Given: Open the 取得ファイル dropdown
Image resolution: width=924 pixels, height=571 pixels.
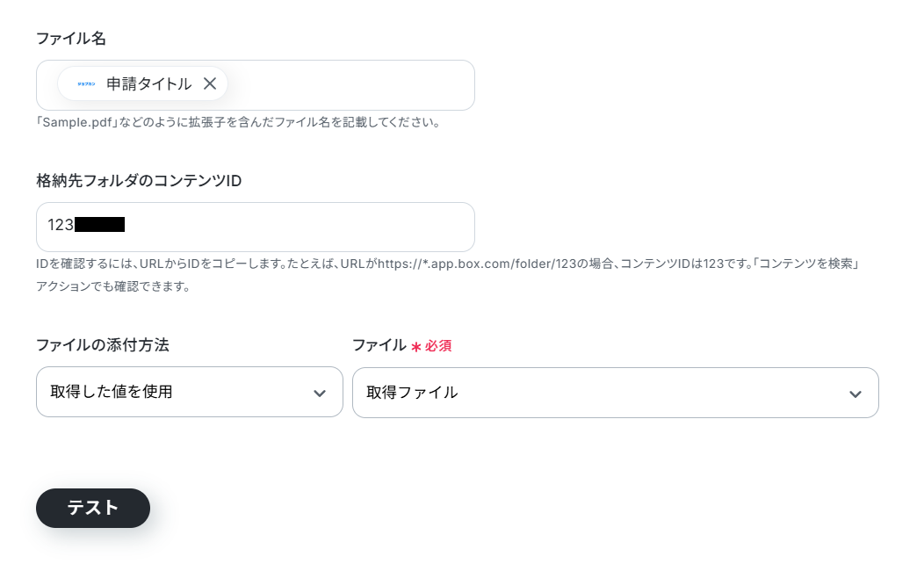Looking at the screenshot, I should [615, 393].
